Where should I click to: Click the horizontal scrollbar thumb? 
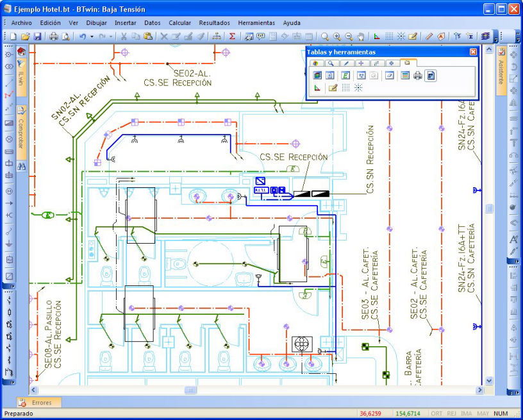[191, 390]
